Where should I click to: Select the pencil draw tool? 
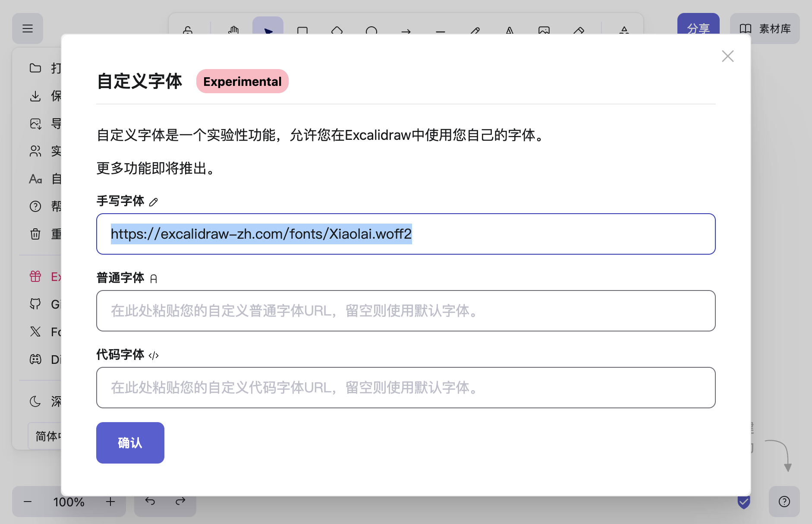click(x=475, y=29)
